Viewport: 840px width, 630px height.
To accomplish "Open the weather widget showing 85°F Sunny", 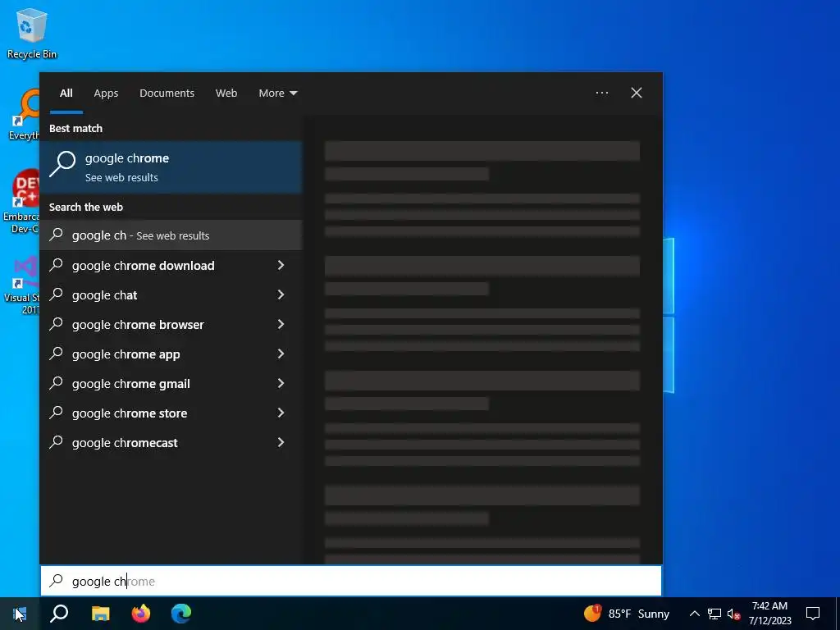I will 627,614.
